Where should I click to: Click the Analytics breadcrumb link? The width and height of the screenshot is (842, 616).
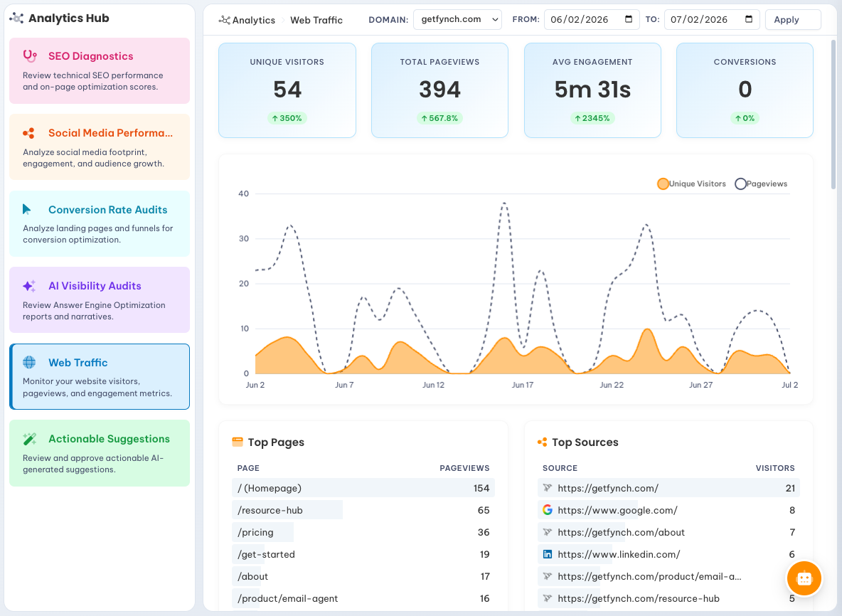click(x=253, y=20)
